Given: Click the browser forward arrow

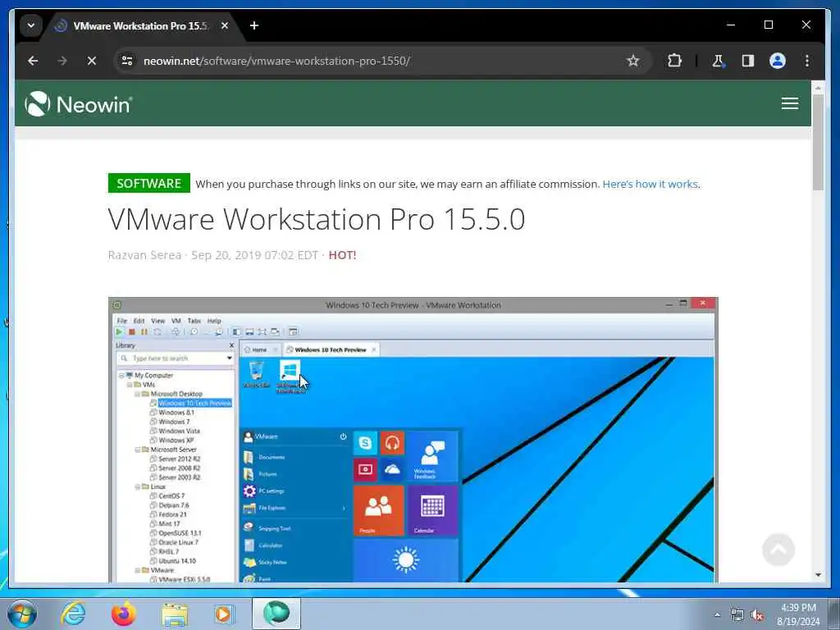Looking at the screenshot, I should point(62,61).
